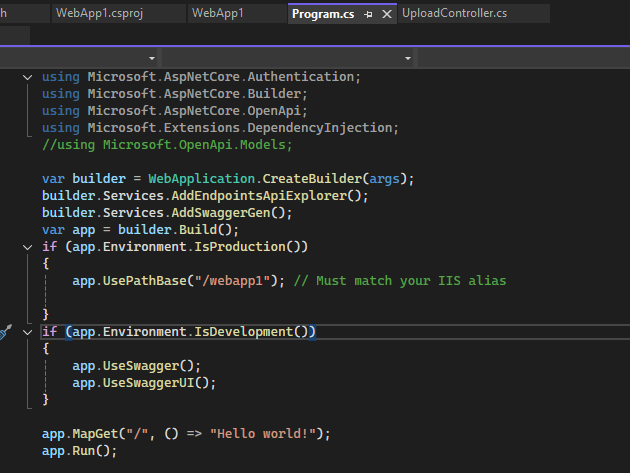Click on 'UseSwagger();' line
This screenshot has width=630, height=473.
tap(136, 366)
